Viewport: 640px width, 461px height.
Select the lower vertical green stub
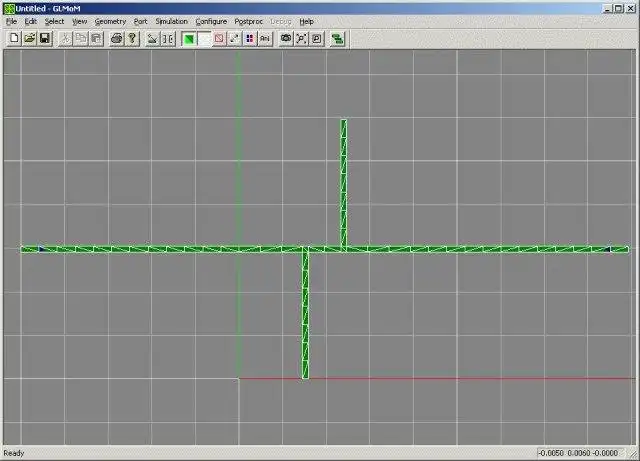click(305, 315)
